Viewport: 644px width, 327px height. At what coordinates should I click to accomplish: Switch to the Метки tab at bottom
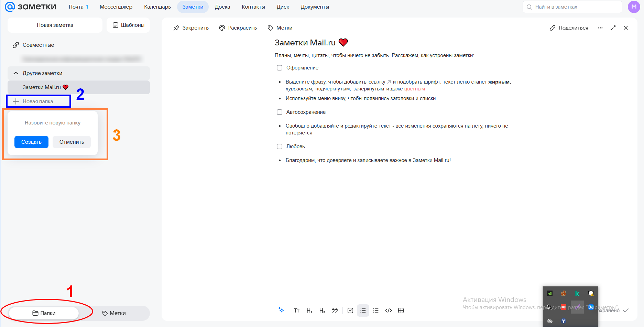click(114, 313)
